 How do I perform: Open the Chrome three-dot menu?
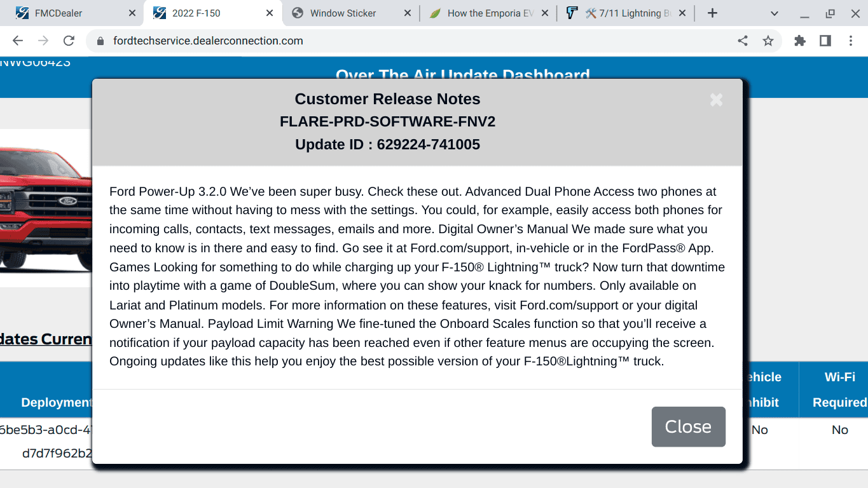pos(851,41)
